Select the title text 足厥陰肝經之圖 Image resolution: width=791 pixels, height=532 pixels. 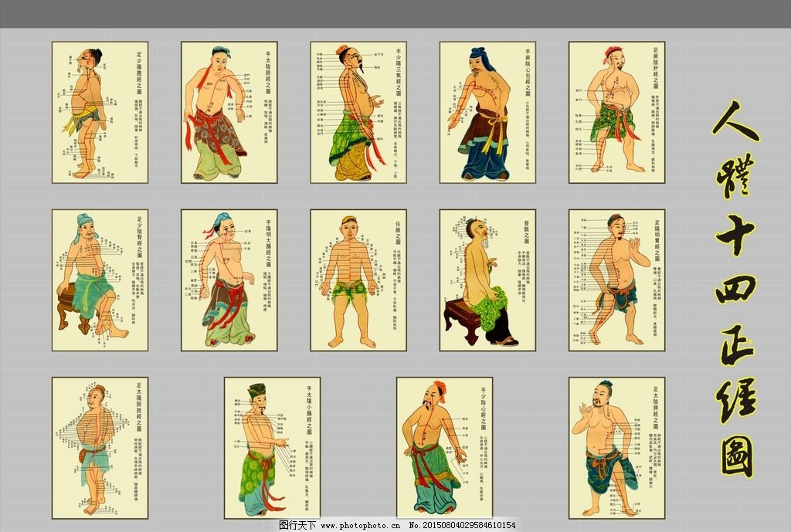656,68
